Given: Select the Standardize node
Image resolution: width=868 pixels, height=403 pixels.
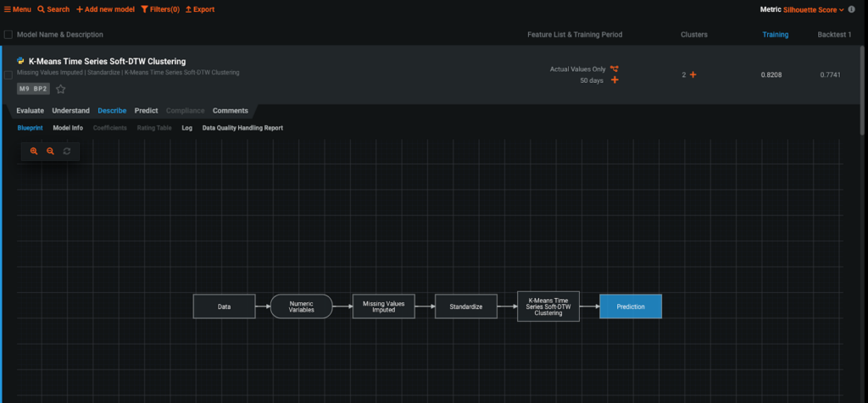Looking at the screenshot, I should pyautogui.click(x=466, y=306).
